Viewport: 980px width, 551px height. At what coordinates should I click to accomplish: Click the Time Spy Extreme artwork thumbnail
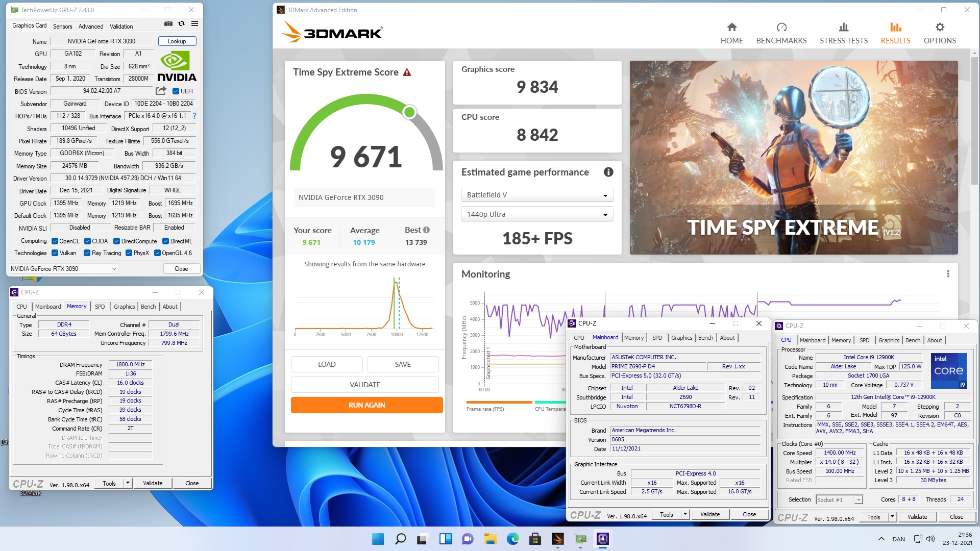point(794,158)
